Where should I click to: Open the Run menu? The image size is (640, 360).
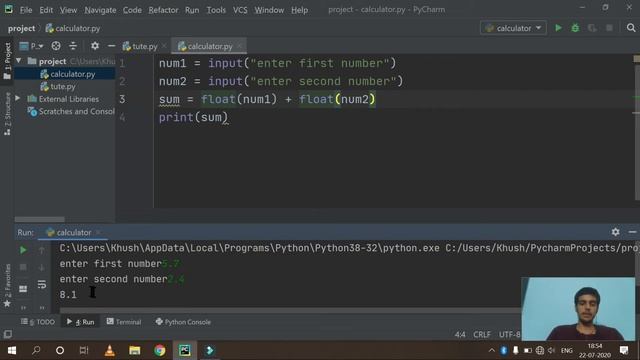coord(192,10)
